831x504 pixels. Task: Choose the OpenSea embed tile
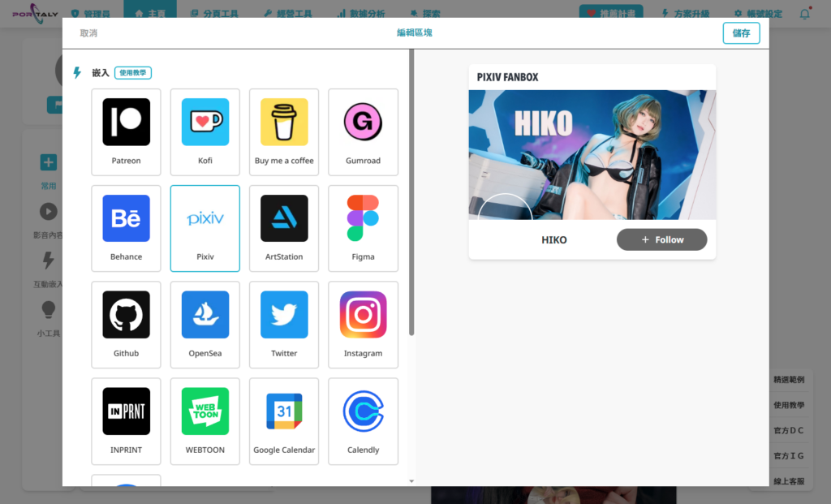click(205, 325)
